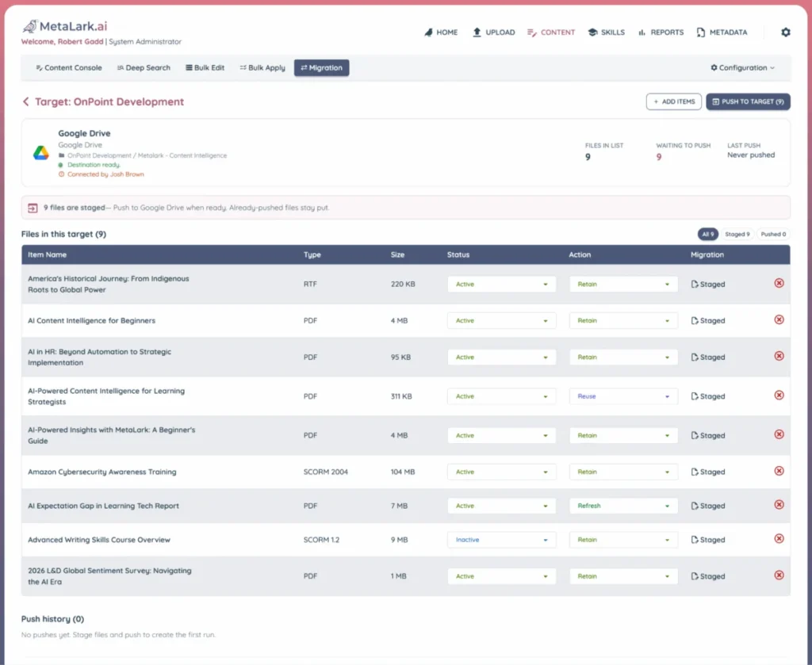
Task: Open the Reuse Action dropdown
Action: point(623,396)
